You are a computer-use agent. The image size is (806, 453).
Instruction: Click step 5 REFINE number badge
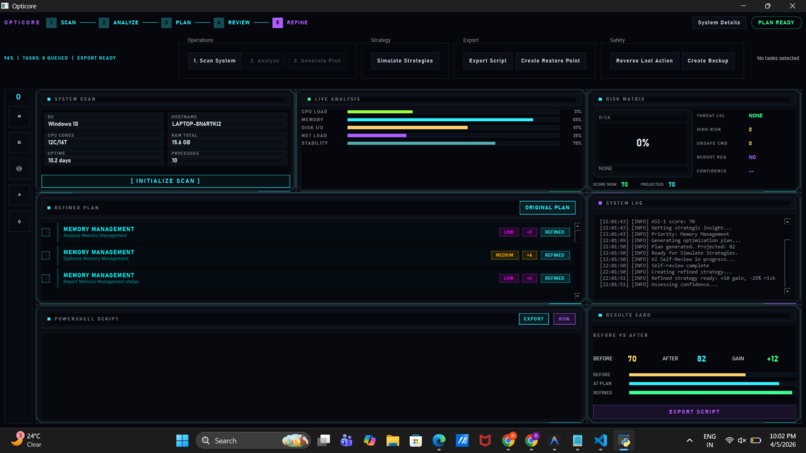(278, 23)
